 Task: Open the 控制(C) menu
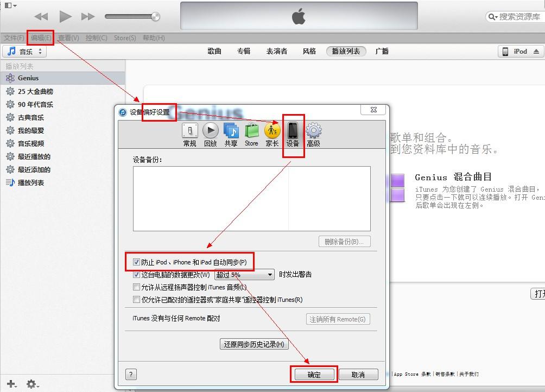[x=96, y=38]
